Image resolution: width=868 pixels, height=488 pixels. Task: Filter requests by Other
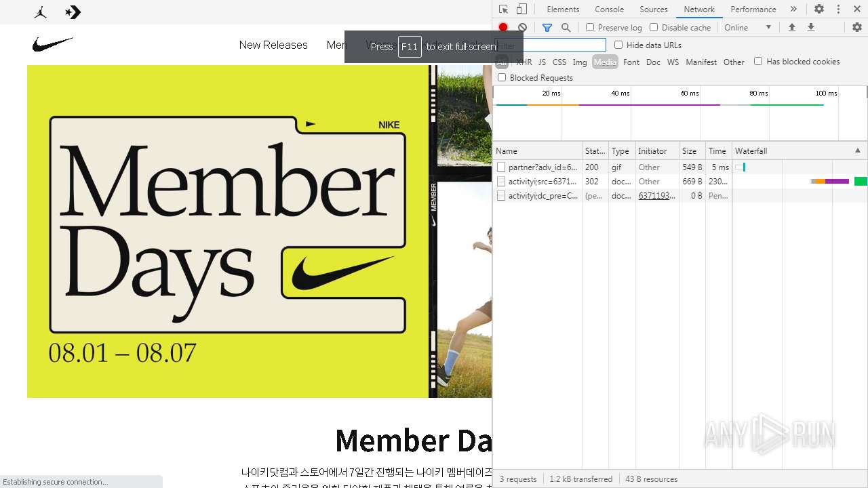[734, 62]
